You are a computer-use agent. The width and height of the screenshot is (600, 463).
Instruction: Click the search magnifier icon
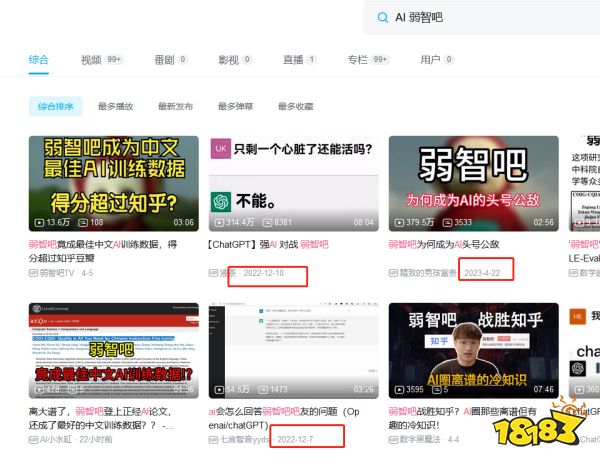pos(382,17)
